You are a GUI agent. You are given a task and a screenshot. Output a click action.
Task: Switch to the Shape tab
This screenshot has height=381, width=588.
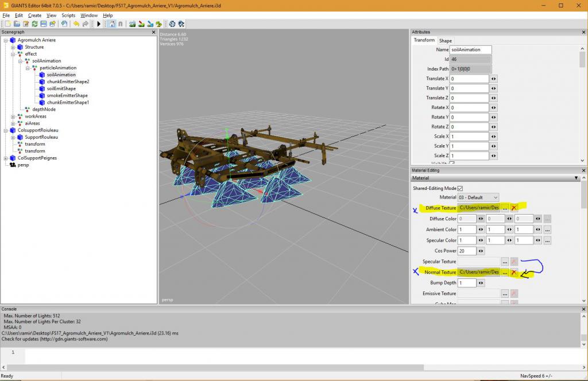[x=446, y=41]
